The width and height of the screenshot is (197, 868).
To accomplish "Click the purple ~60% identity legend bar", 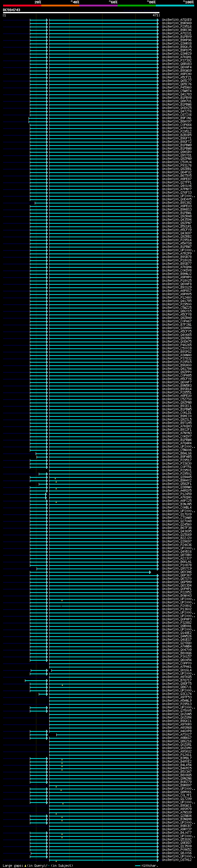I will coord(98,6).
